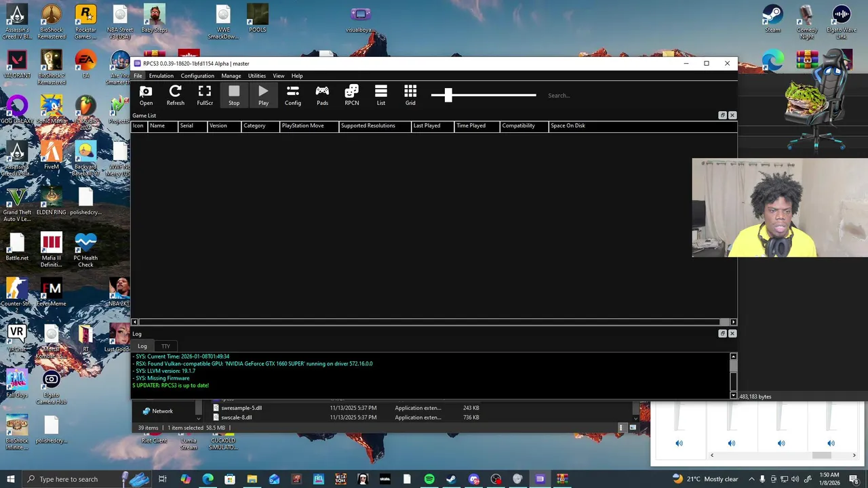This screenshot has width=868, height=488.
Task: Switch to the TTY tab
Action: (x=165, y=346)
